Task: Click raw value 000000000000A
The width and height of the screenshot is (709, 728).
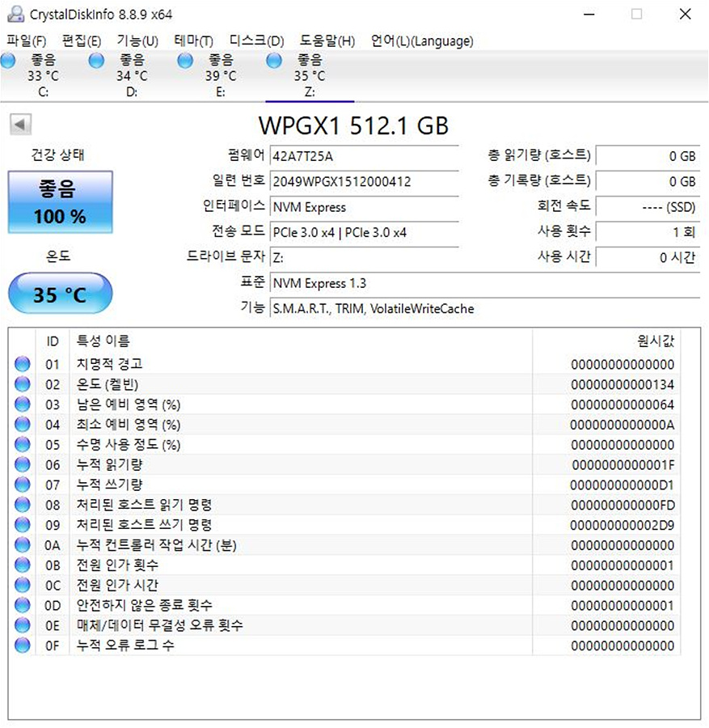Action: click(622, 425)
